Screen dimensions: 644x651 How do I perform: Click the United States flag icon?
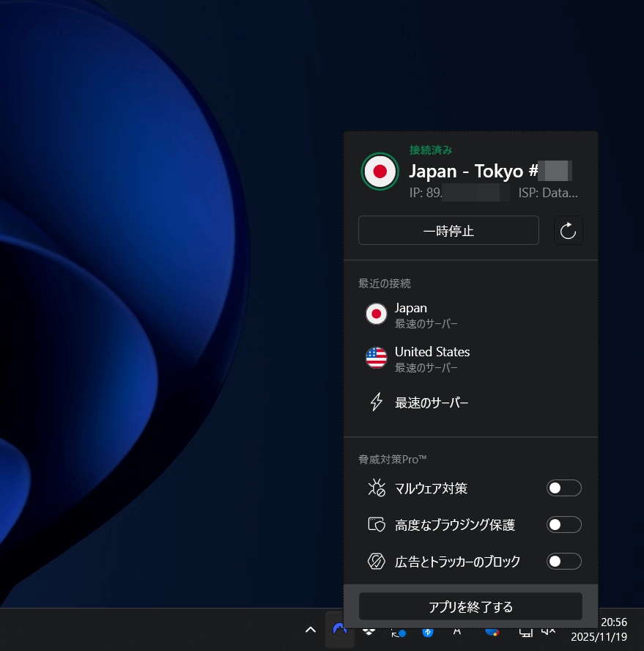[x=376, y=358]
